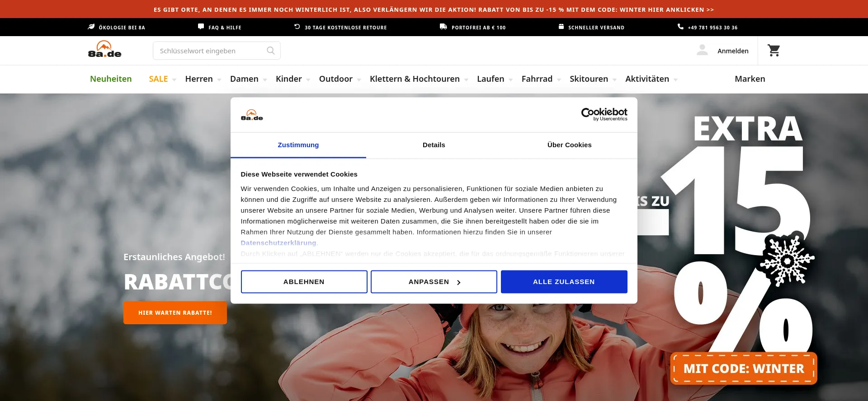
Task: Click the return arrow icon for 30 Tage Retoure
Action: click(x=297, y=27)
